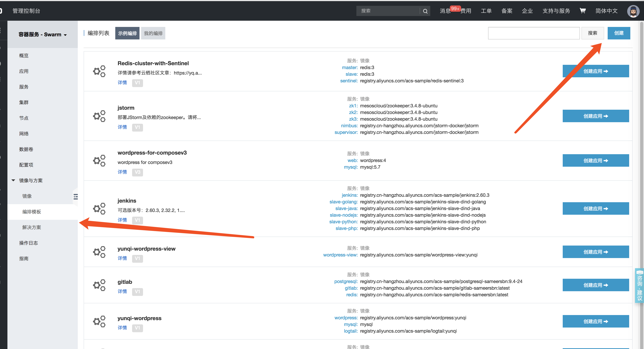Switch to the 我的编排 tab
Image resolution: width=644 pixels, height=349 pixels.
click(x=153, y=33)
